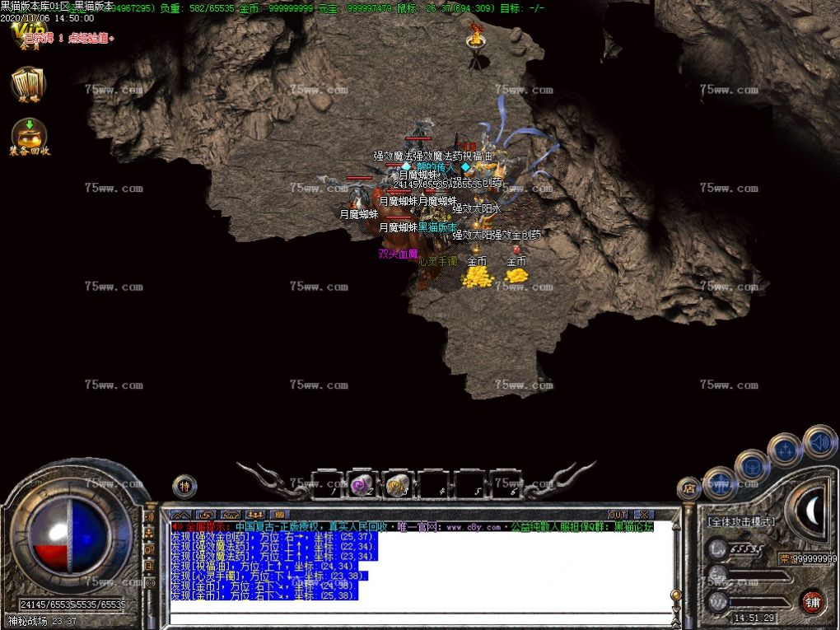Use the purple stone in quick slot 2
840x630 pixels.
point(362,485)
